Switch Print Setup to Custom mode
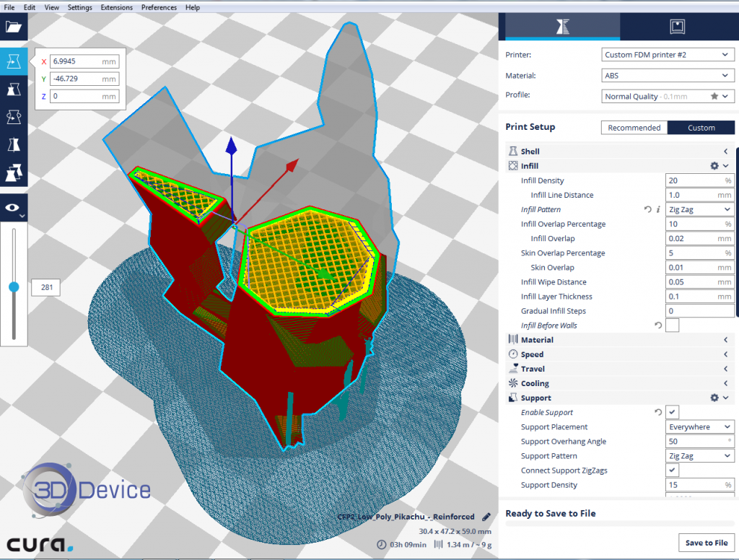Image resolution: width=739 pixels, height=560 pixels. [x=701, y=128]
